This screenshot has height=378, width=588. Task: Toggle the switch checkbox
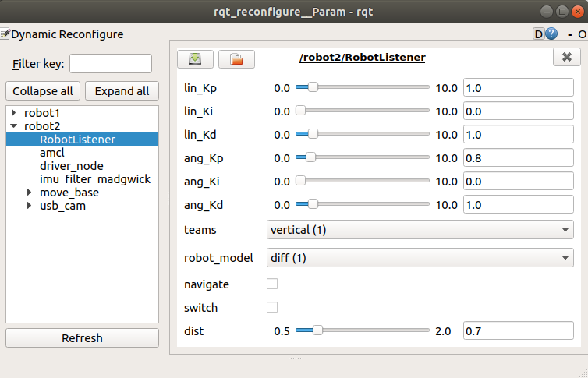(x=272, y=307)
